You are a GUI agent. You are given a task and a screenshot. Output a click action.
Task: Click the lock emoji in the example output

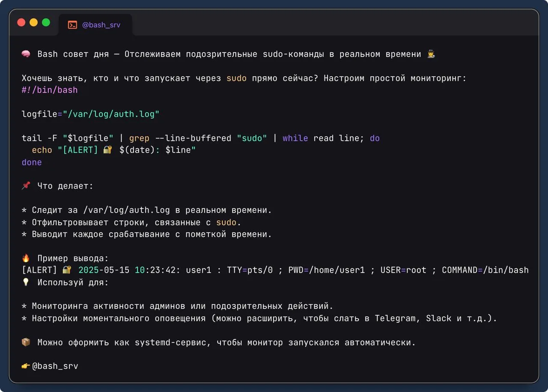coord(67,270)
